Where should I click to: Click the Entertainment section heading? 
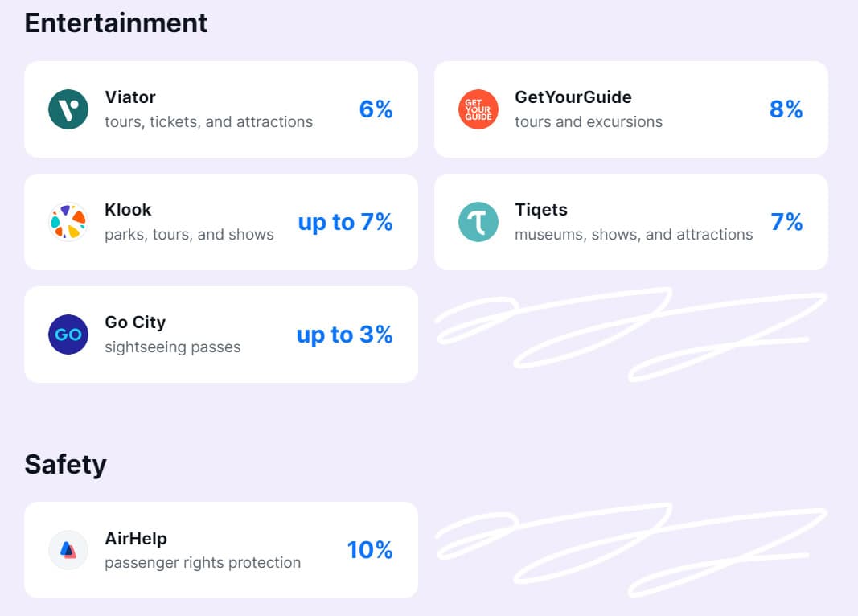(x=115, y=23)
